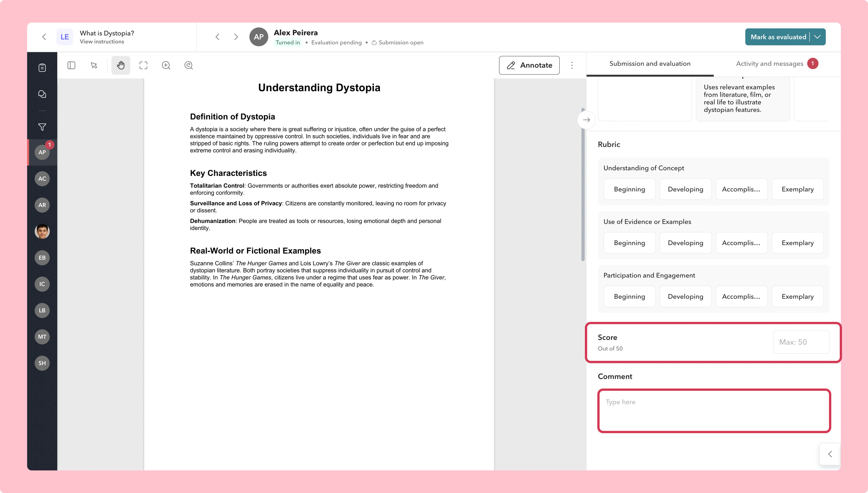Rate Participation and Engagement as Exemplary

pyautogui.click(x=798, y=297)
